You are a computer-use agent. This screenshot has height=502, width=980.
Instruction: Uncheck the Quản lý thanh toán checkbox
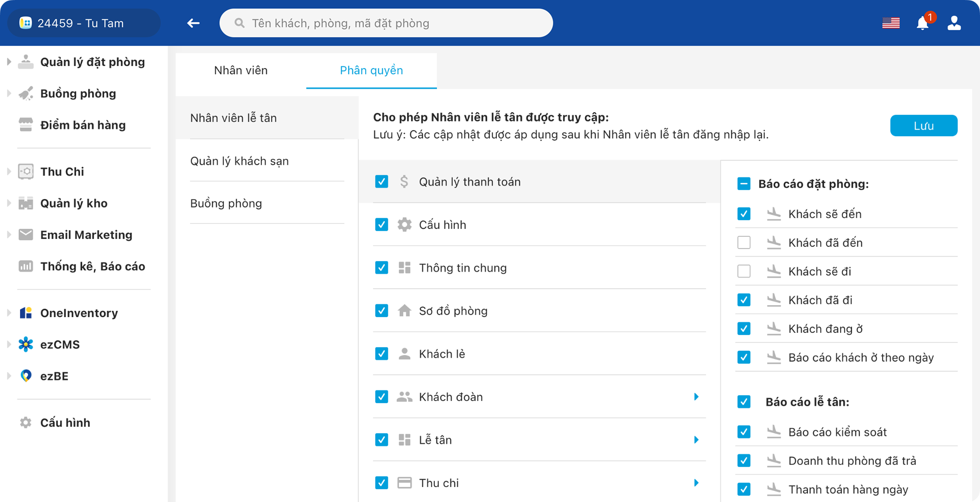382,182
